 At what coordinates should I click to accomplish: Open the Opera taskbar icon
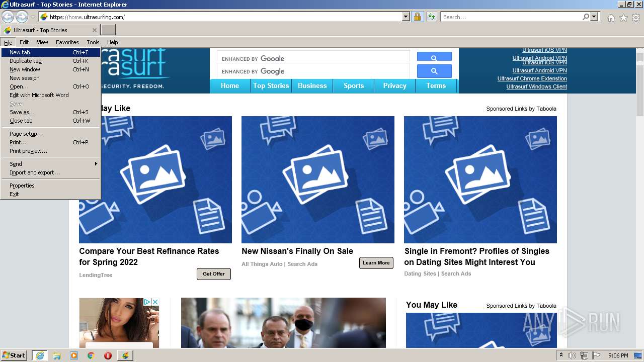[108, 355]
